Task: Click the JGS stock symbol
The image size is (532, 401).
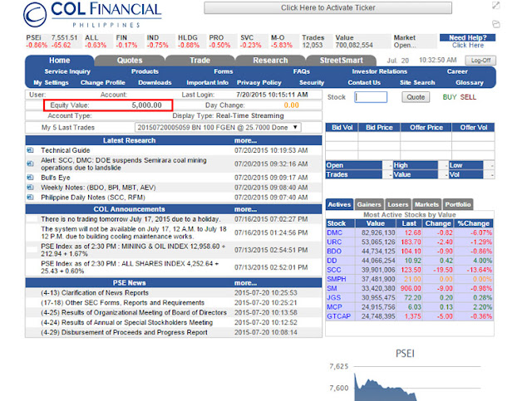Action: 334,297
